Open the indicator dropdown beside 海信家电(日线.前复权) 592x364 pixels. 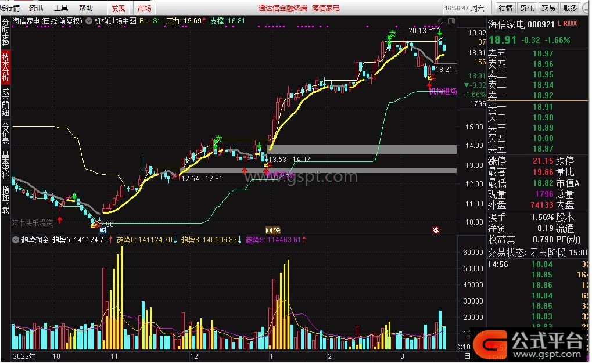(x=89, y=21)
